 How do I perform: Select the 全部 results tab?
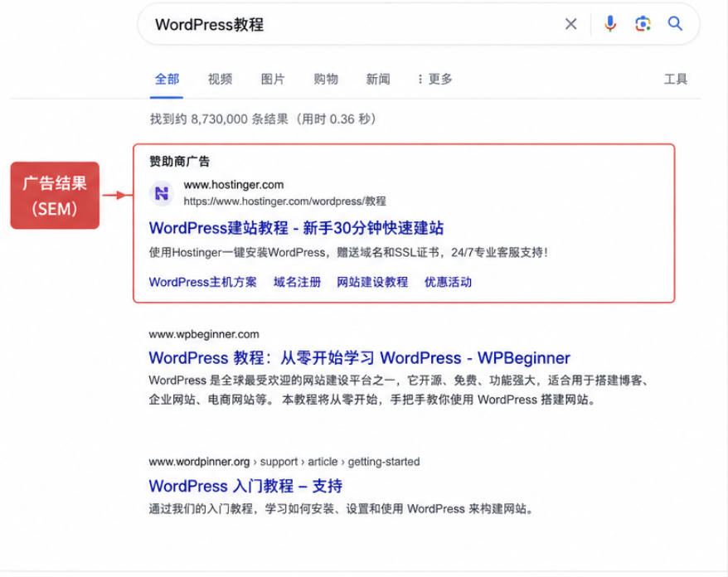pyautogui.click(x=167, y=79)
